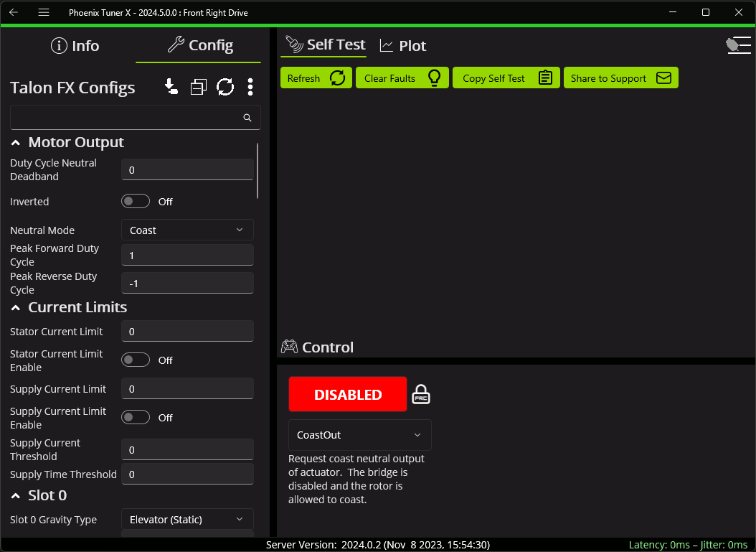
Task: Open the hamburger navigation menu
Action: (44, 12)
